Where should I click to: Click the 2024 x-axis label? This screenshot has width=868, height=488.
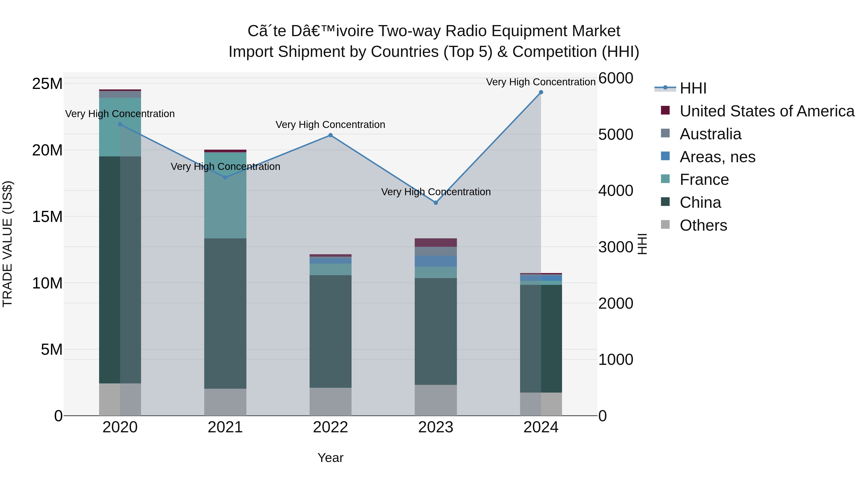tap(541, 427)
